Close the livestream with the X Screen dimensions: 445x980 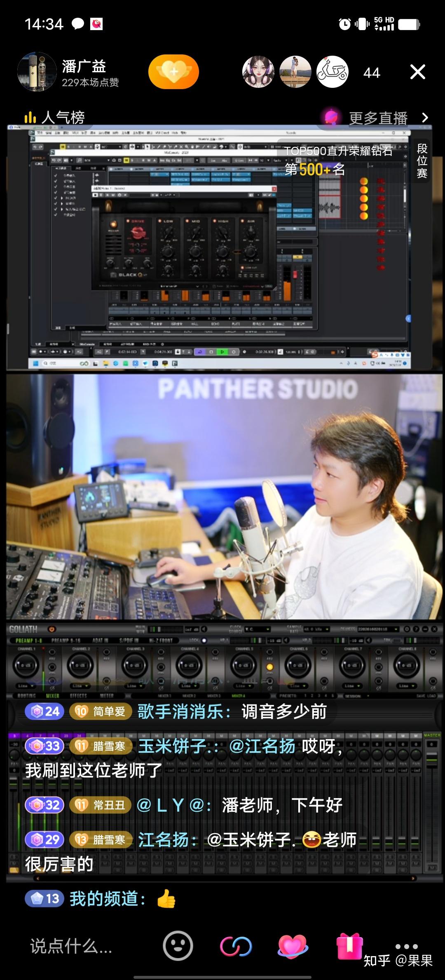(x=417, y=72)
